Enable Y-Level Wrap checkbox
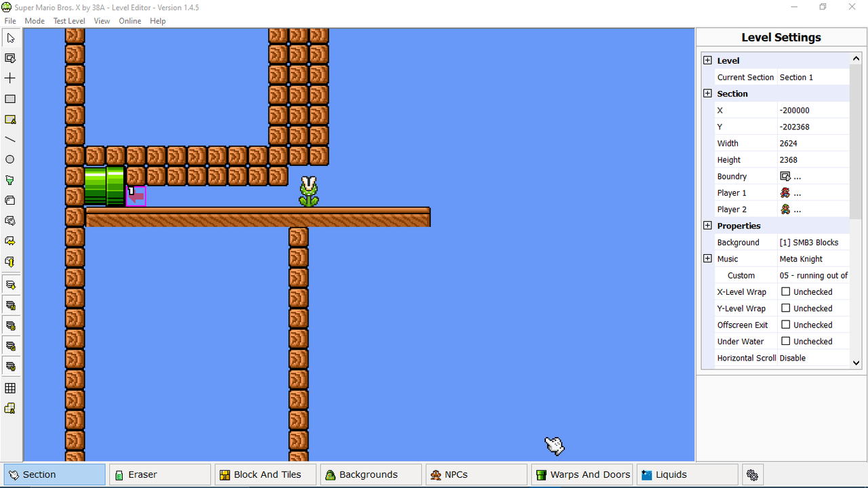Viewport: 868px width, 488px height. [x=786, y=308]
